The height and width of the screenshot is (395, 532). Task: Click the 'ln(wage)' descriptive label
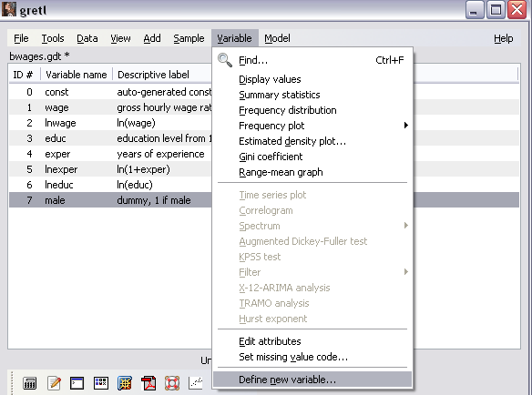(136, 123)
